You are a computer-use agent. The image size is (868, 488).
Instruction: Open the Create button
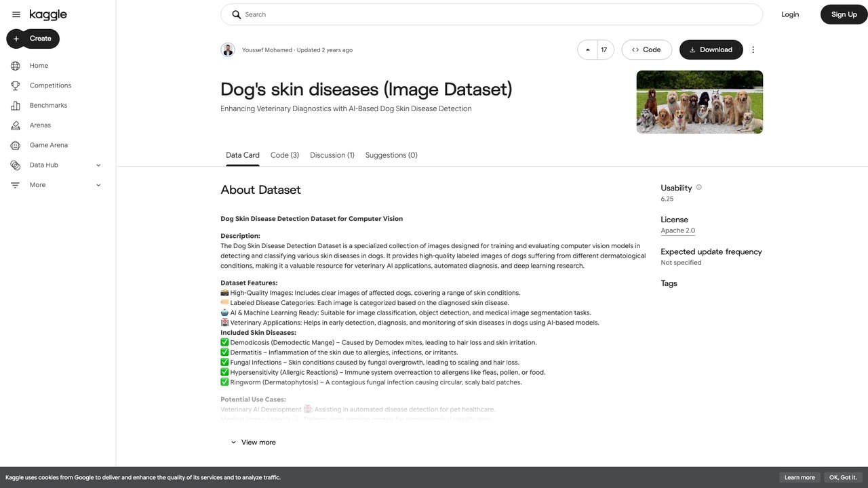pos(33,39)
